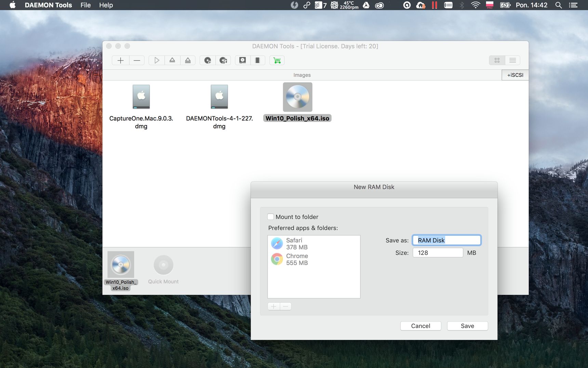Click the add image plus toolbar button

coord(120,60)
